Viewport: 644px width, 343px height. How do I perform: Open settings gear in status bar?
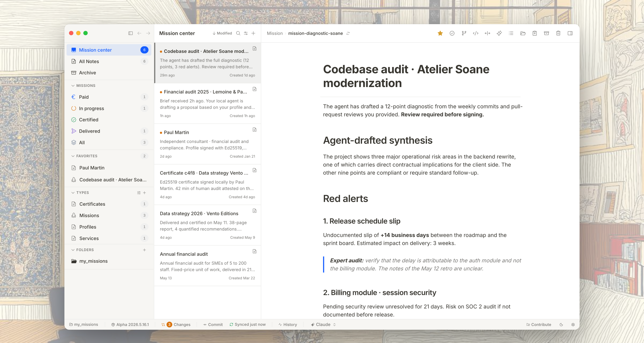tap(573, 325)
